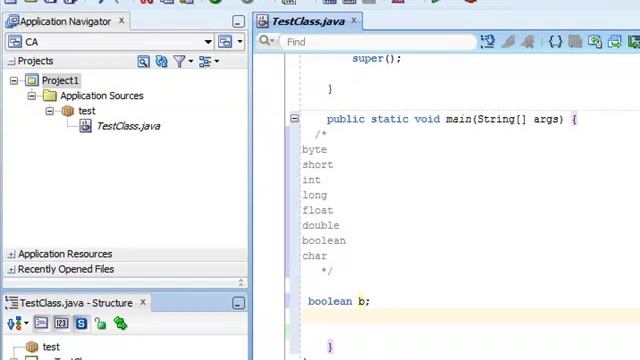
Task: Click the first icon after the Find field
Action: pyautogui.click(x=488, y=41)
